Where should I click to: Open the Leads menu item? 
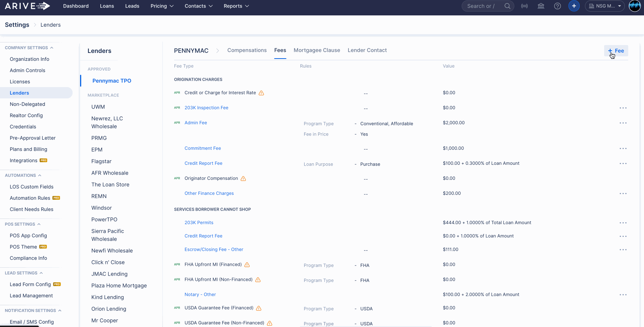132,6
